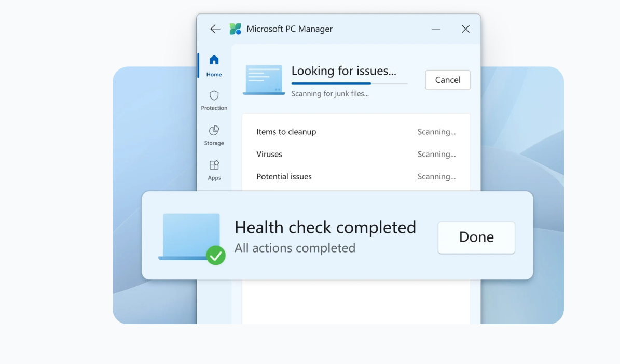
Task: Cancel the issue scan
Action: point(448,80)
